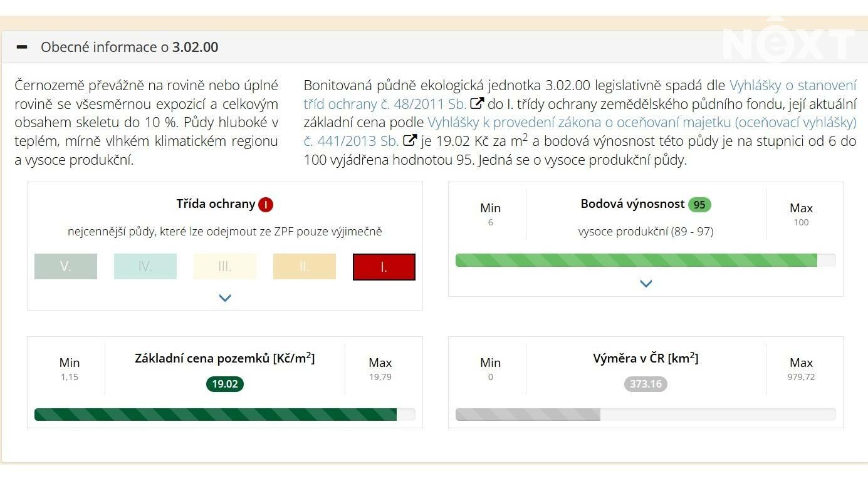Open Vyhlášky o stanovení tříd ochrany link
The image size is (868, 484).
click(792, 85)
